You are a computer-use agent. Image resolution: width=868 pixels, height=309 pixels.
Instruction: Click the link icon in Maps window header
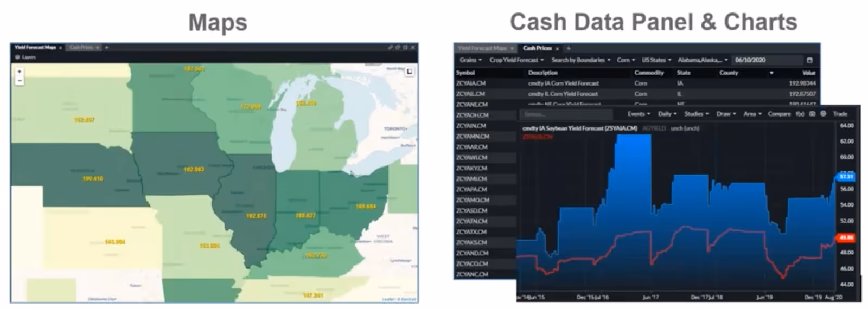(x=390, y=48)
